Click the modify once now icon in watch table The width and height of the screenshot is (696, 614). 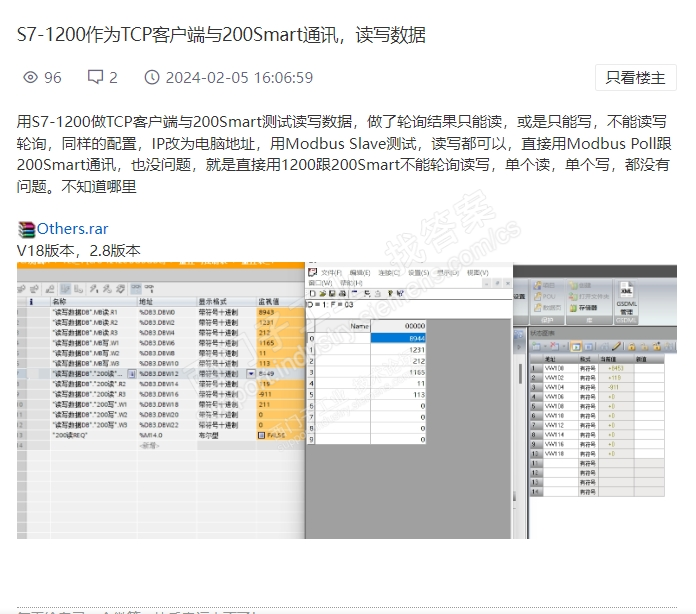94,289
